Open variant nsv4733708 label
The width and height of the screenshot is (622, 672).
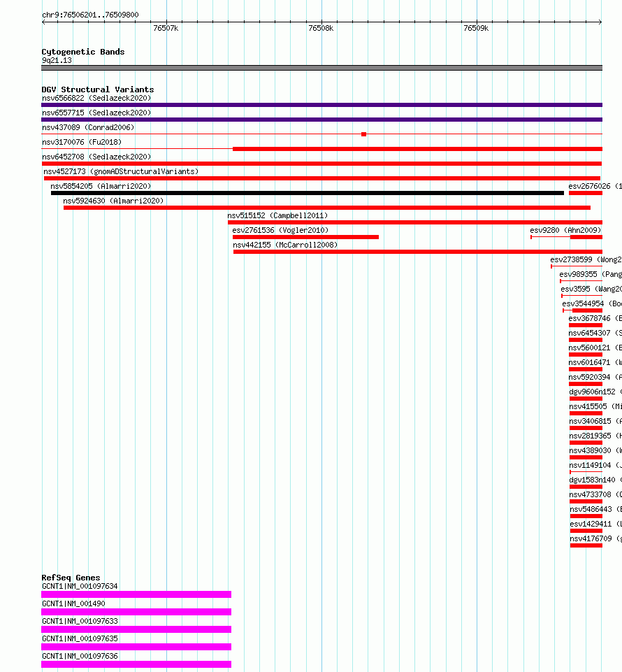(x=595, y=494)
